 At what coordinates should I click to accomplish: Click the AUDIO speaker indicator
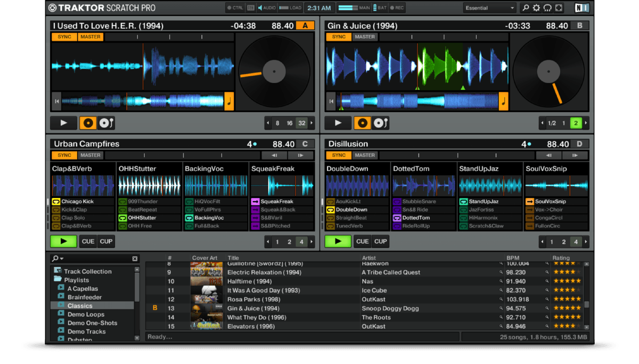click(267, 8)
